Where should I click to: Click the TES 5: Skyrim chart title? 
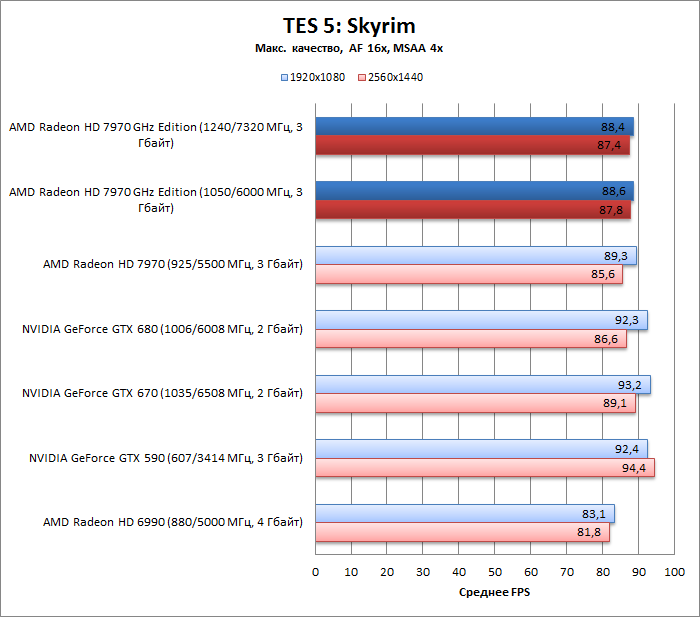pos(349,25)
